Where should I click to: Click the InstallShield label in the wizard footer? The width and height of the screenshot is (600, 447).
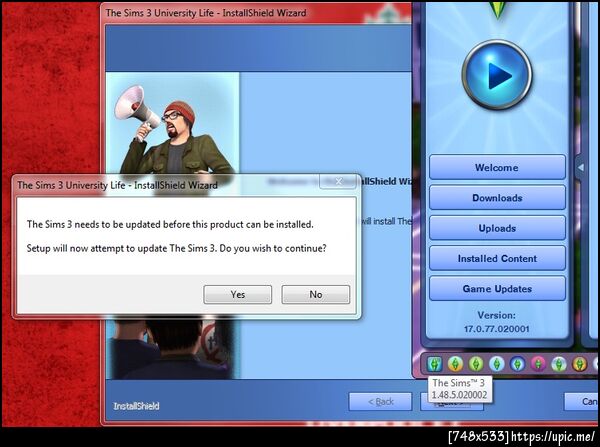[136, 406]
